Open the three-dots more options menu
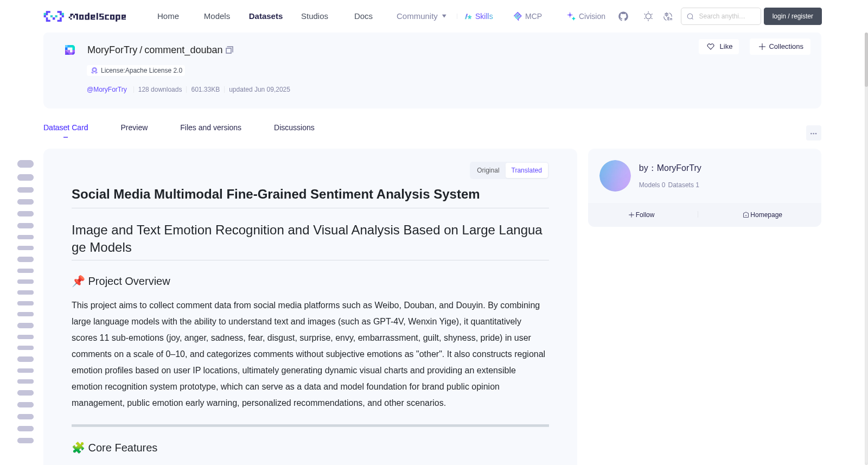868x465 pixels. point(814,133)
